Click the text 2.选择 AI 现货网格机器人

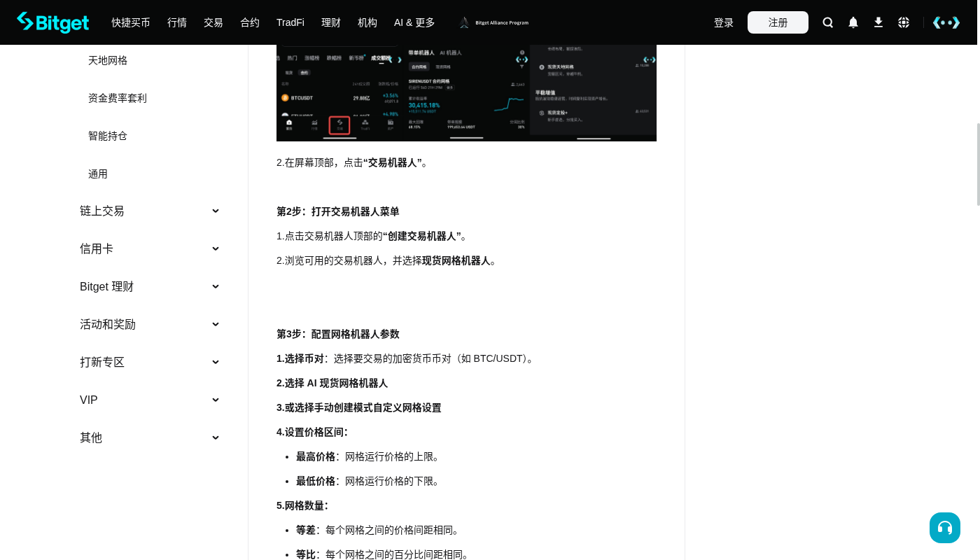332,383
